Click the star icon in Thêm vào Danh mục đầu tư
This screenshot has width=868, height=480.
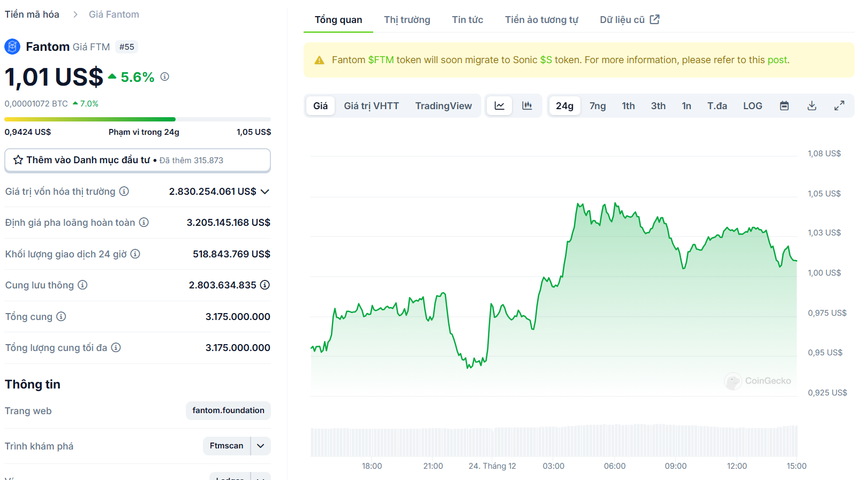(x=18, y=160)
